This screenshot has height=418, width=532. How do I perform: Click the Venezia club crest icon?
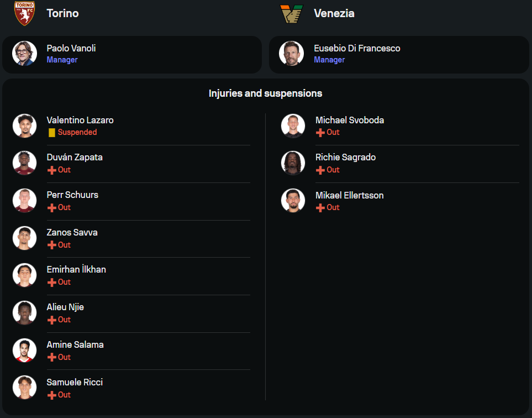pos(292,13)
